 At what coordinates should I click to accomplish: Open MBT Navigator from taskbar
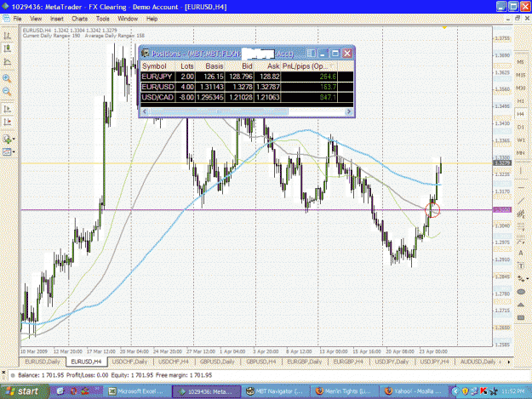(275, 391)
